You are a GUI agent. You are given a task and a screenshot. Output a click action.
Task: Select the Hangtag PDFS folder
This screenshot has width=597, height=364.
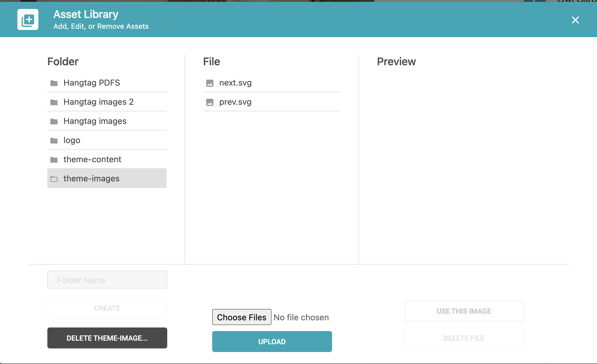107,83
